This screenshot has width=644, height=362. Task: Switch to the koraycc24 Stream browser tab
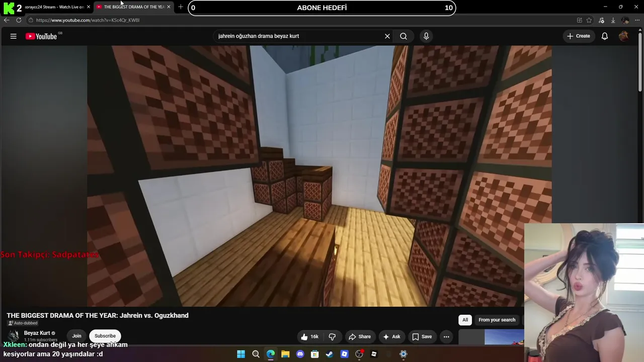click(x=54, y=7)
